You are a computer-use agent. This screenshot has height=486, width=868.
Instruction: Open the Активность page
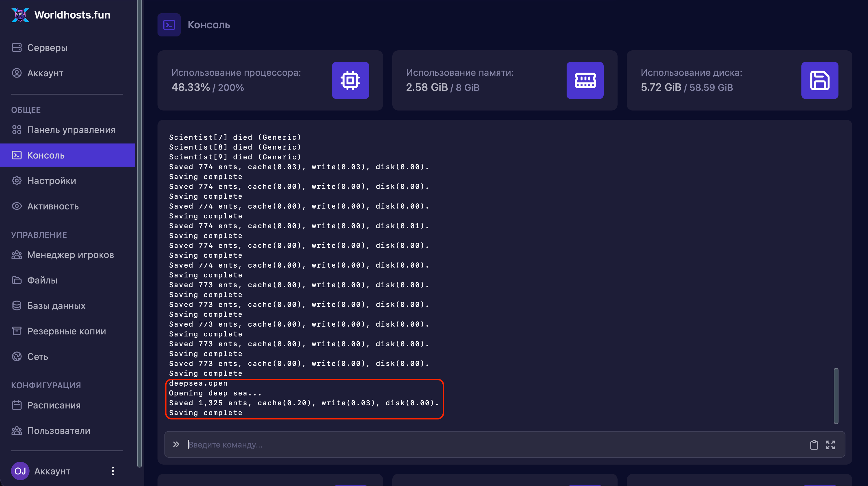point(67,206)
